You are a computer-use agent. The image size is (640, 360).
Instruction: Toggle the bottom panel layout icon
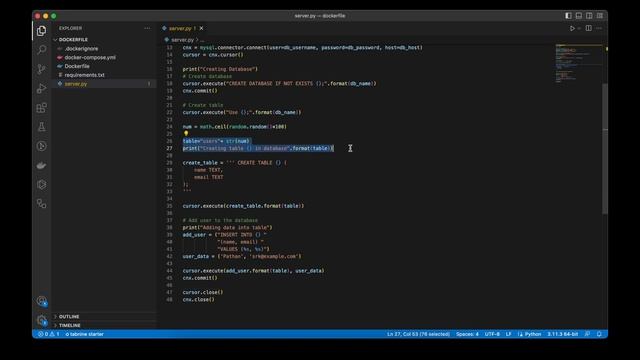(x=579, y=16)
